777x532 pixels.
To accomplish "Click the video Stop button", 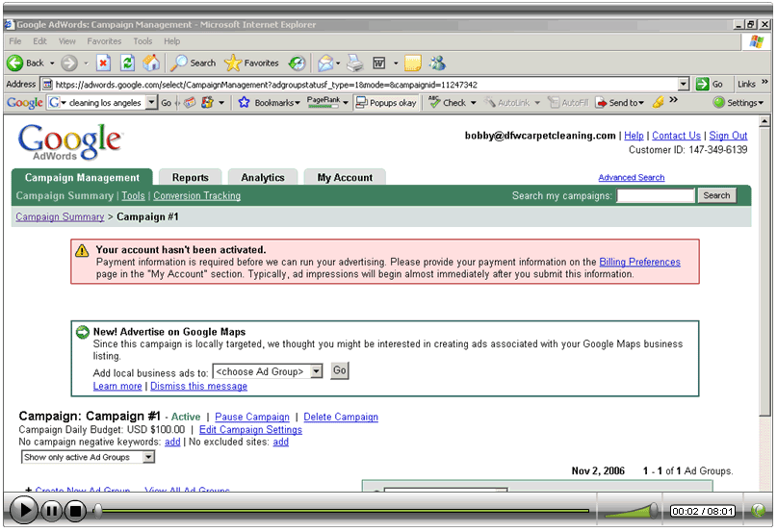I will click(x=75, y=510).
